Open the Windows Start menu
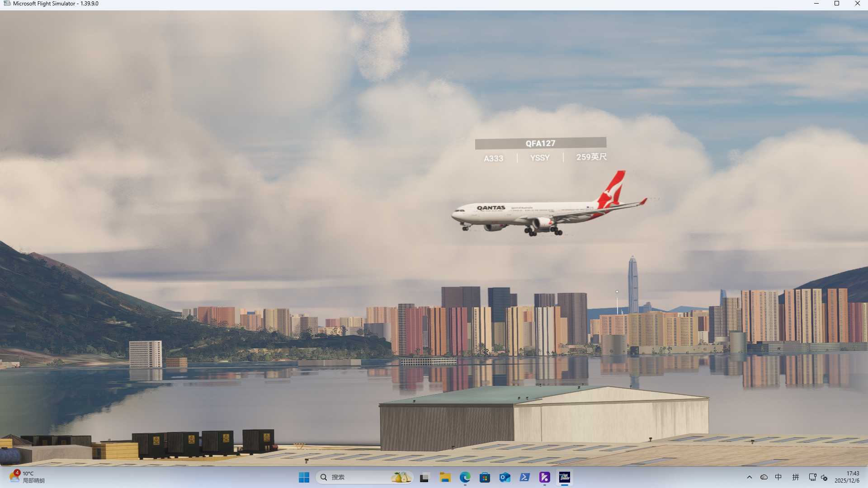 pos(304,477)
